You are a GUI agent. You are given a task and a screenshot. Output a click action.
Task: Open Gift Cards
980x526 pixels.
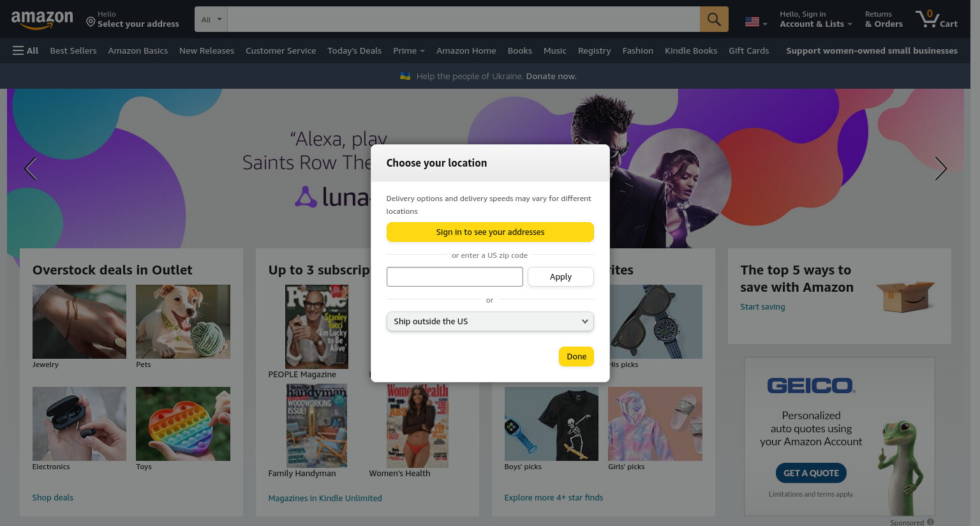pyautogui.click(x=748, y=50)
